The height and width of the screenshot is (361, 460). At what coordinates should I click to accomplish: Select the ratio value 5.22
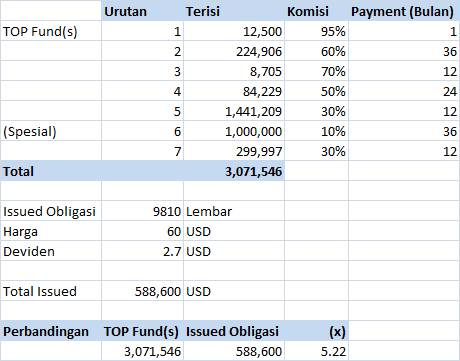[x=316, y=351]
